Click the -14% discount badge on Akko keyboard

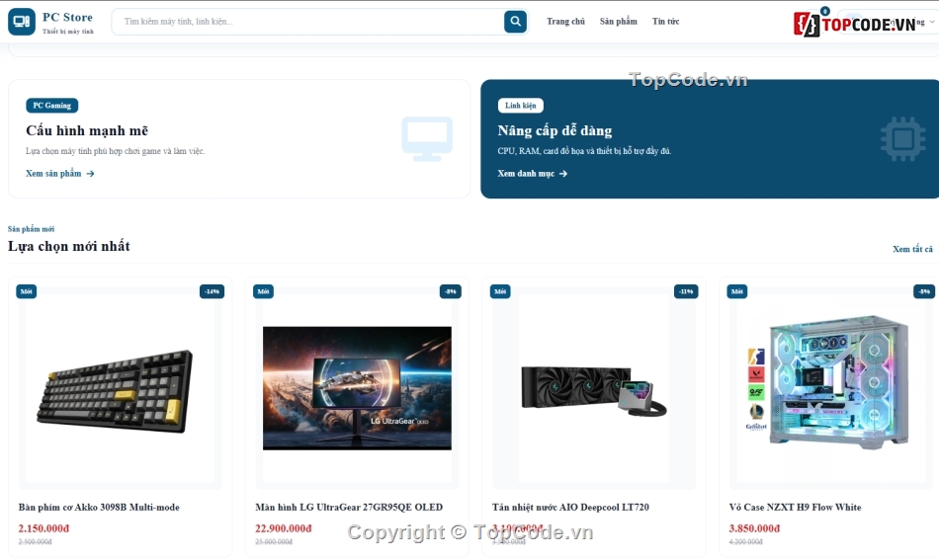tap(212, 291)
